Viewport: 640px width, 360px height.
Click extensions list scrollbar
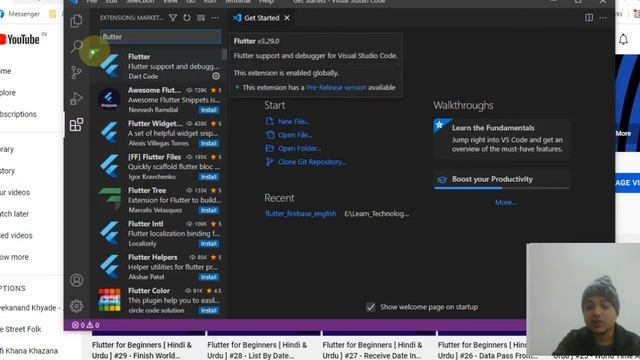point(224,54)
